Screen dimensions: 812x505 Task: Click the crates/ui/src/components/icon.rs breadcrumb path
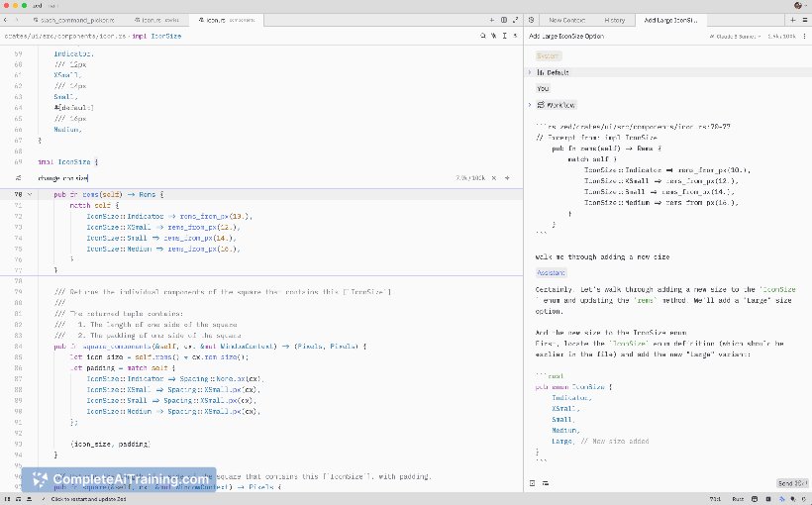click(64, 37)
